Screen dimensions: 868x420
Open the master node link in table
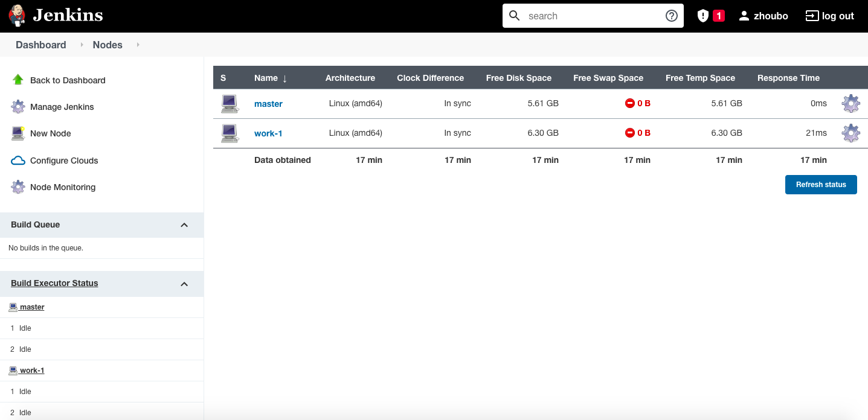click(x=268, y=104)
